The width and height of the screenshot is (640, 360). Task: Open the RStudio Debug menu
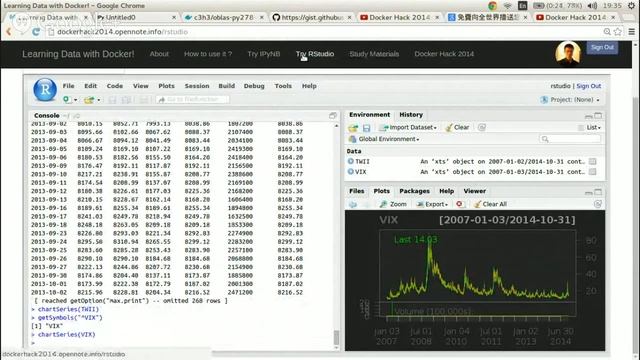pyautogui.click(x=254, y=86)
